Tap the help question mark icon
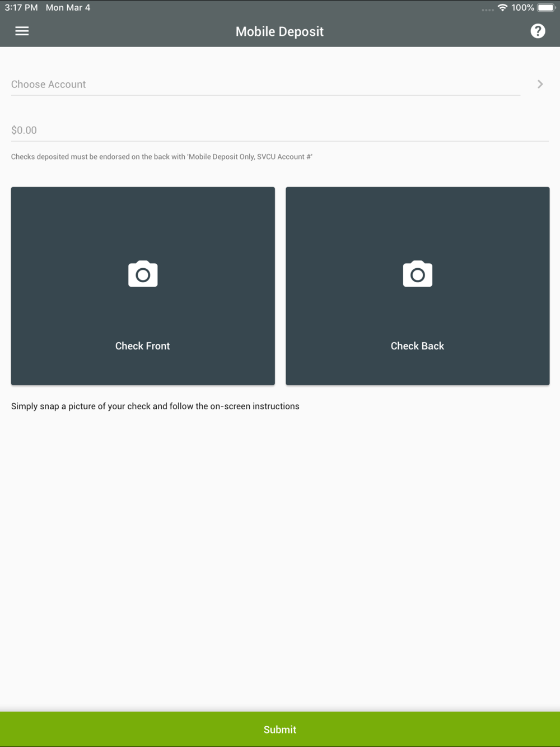Image resolution: width=560 pixels, height=747 pixels. pyautogui.click(x=538, y=31)
